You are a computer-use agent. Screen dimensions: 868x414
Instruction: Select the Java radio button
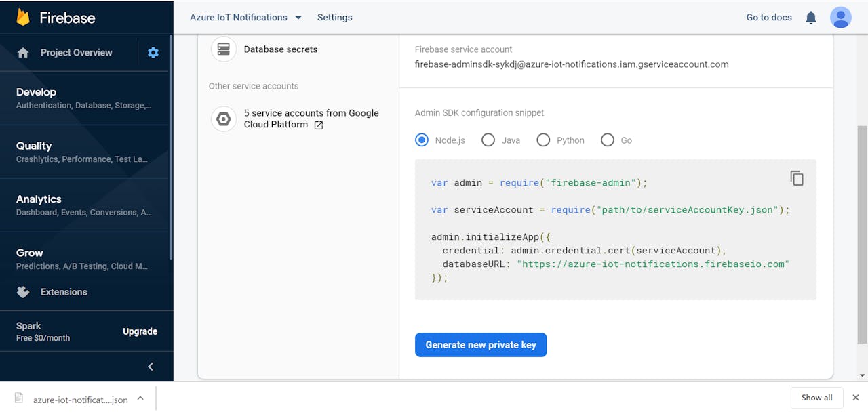pos(488,140)
